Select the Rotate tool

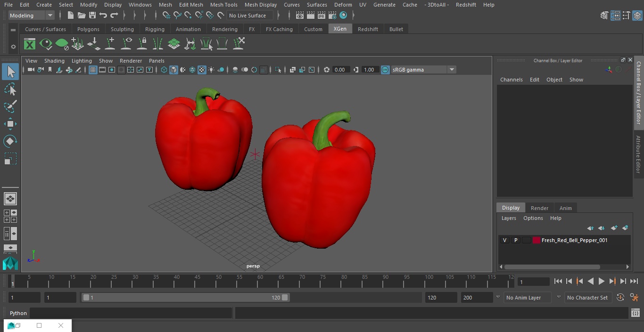[10, 141]
